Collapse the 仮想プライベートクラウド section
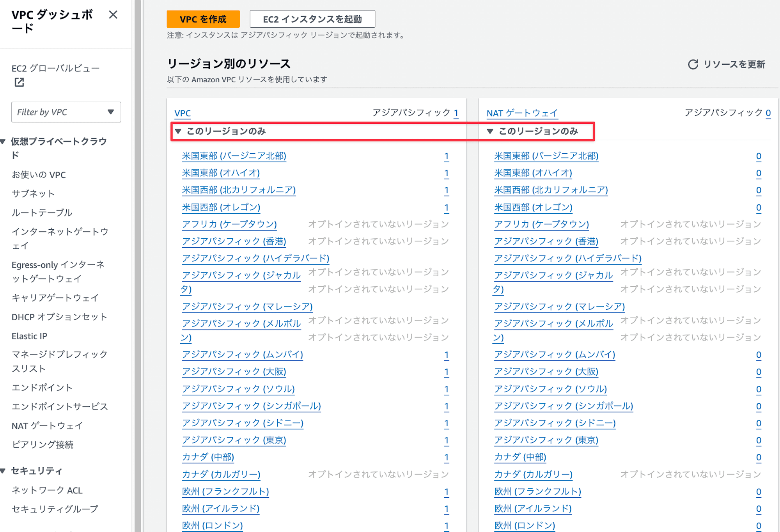Image resolution: width=780 pixels, height=532 pixels. tap(3, 142)
